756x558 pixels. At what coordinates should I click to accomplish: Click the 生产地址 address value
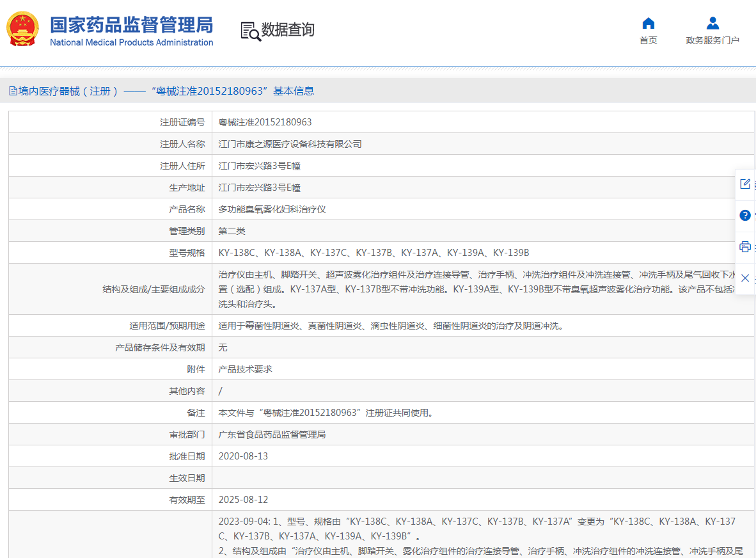[x=260, y=187]
